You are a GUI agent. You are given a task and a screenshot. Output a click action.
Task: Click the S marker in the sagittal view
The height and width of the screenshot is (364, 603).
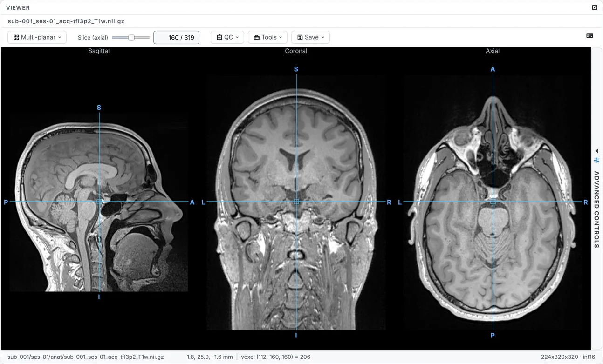coord(99,108)
